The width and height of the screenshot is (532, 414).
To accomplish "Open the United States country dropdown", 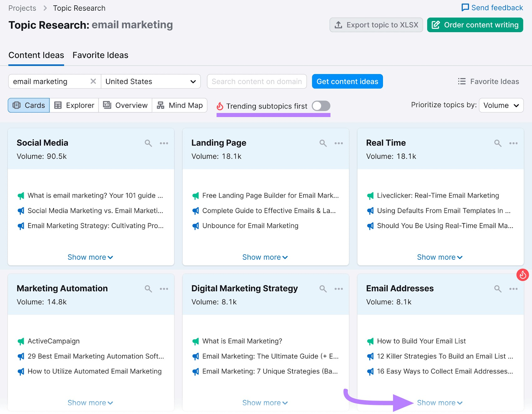I will tap(193, 81).
